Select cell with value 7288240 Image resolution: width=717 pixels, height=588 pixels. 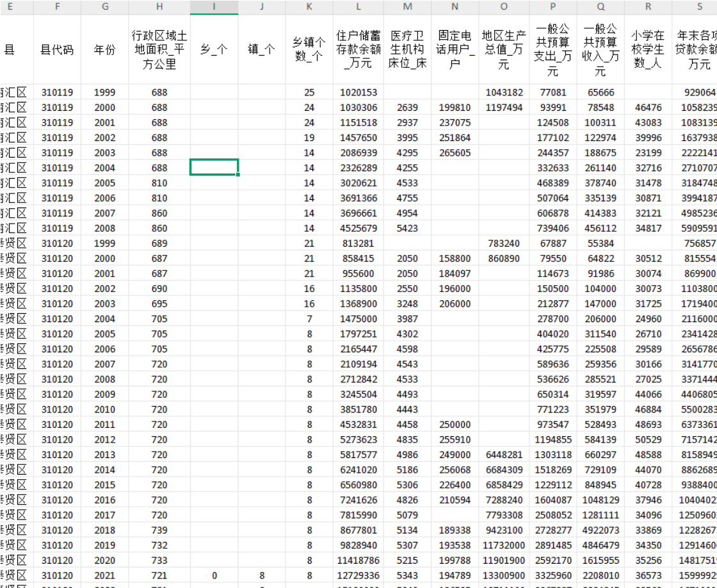tap(504, 500)
